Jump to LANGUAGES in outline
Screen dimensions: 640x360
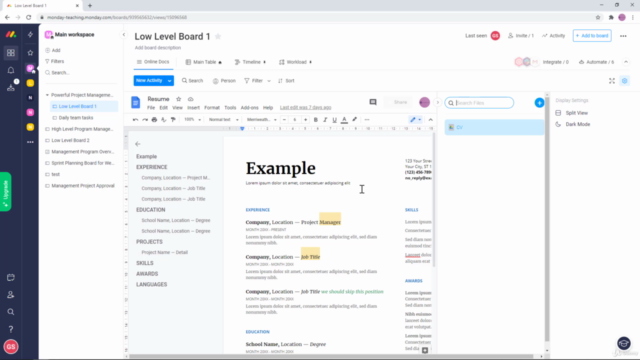pyautogui.click(x=151, y=284)
